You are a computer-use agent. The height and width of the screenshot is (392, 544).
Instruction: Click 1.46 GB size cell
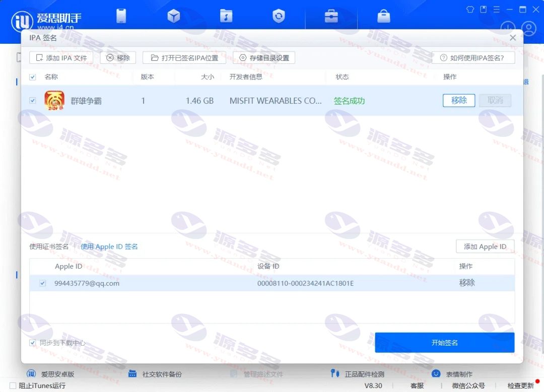199,101
